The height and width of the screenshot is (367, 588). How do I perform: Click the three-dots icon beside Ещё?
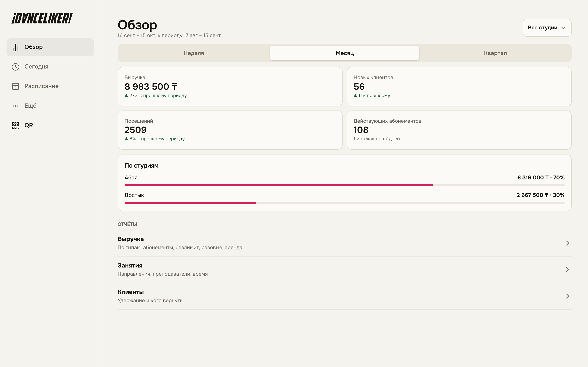coord(16,106)
